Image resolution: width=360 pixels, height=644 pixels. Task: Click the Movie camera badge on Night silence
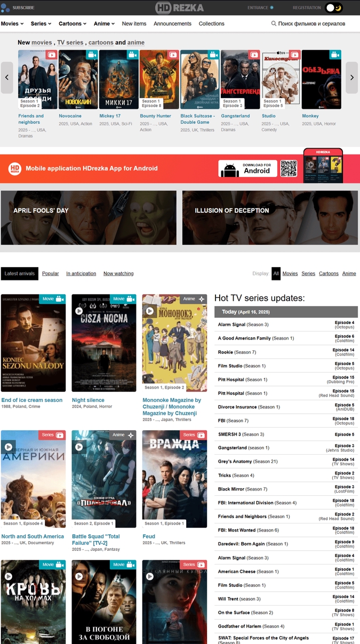pos(123,299)
